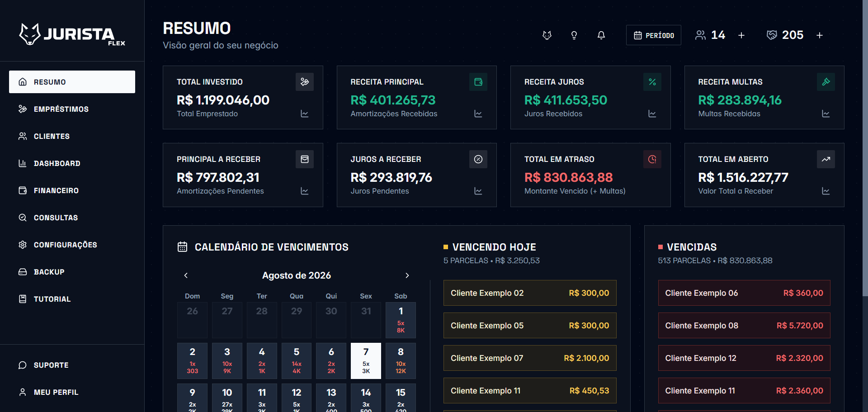
Task: Click trend arrow icon on Total em Aberto
Action: click(826, 159)
